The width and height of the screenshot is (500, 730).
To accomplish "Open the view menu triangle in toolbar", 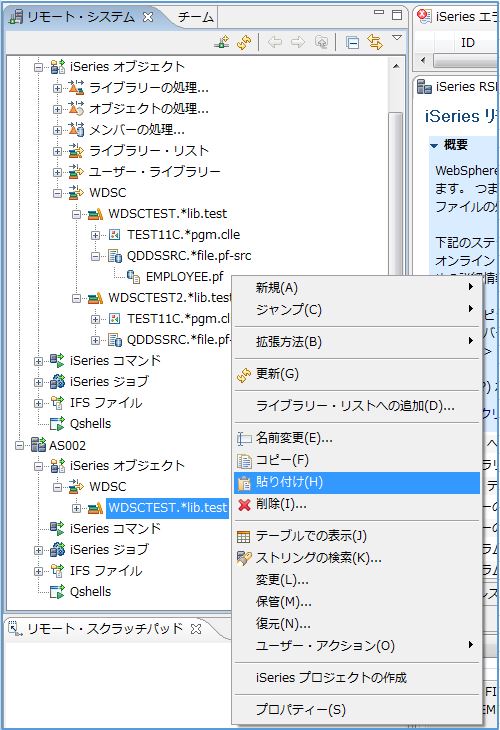I will [397, 37].
